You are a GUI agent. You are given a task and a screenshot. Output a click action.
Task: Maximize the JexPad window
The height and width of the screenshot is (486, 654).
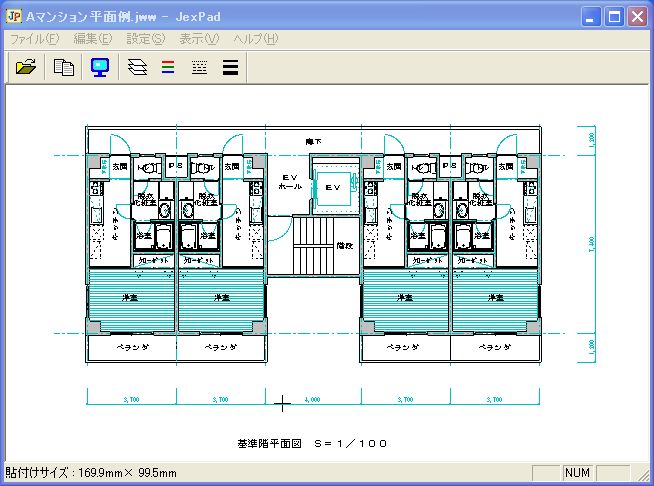coord(614,17)
